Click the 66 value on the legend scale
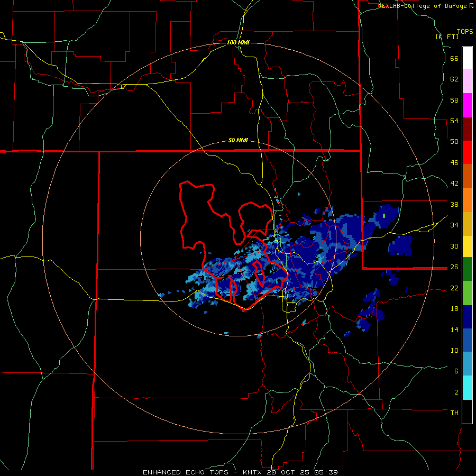This screenshot has height=476, width=476. click(x=454, y=59)
